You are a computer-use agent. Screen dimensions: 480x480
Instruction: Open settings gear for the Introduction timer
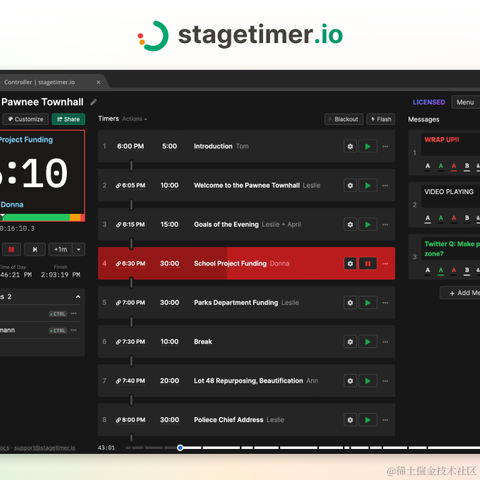click(350, 146)
